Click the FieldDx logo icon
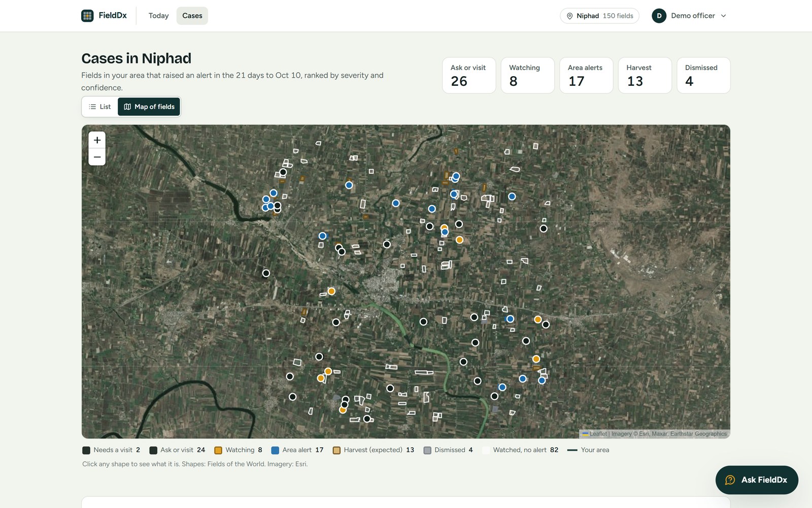 [87, 16]
